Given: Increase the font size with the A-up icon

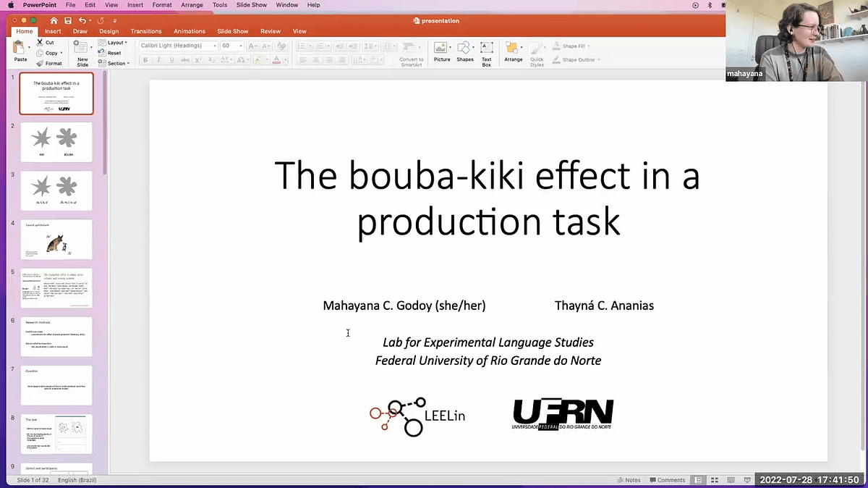Looking at the screenshot, I should click(x=252, y=46).
